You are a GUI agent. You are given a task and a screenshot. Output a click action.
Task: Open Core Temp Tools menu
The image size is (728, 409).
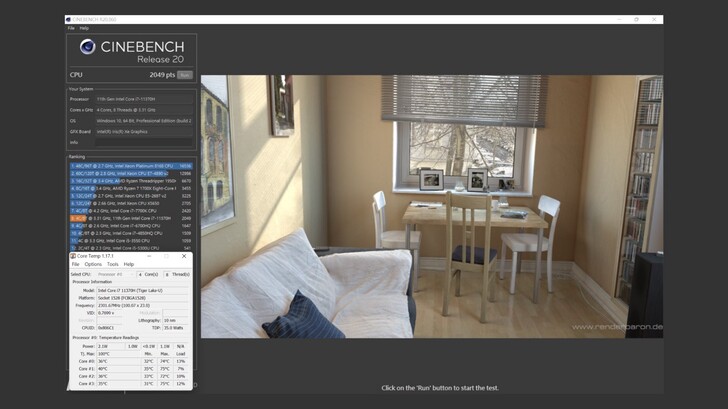click(113, 264)
